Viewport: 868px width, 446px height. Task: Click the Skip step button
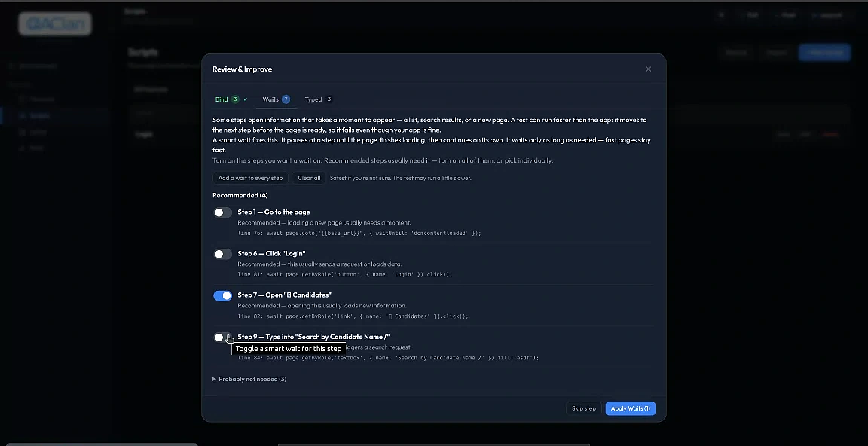tap(583, 408)
